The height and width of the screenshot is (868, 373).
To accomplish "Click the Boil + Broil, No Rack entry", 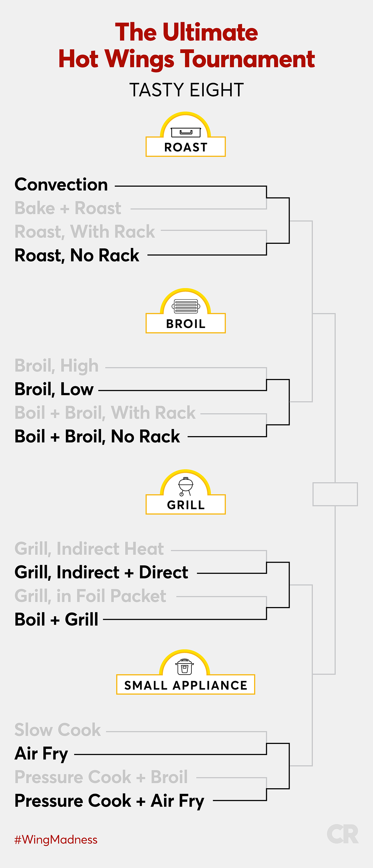I will click(97, 437).
